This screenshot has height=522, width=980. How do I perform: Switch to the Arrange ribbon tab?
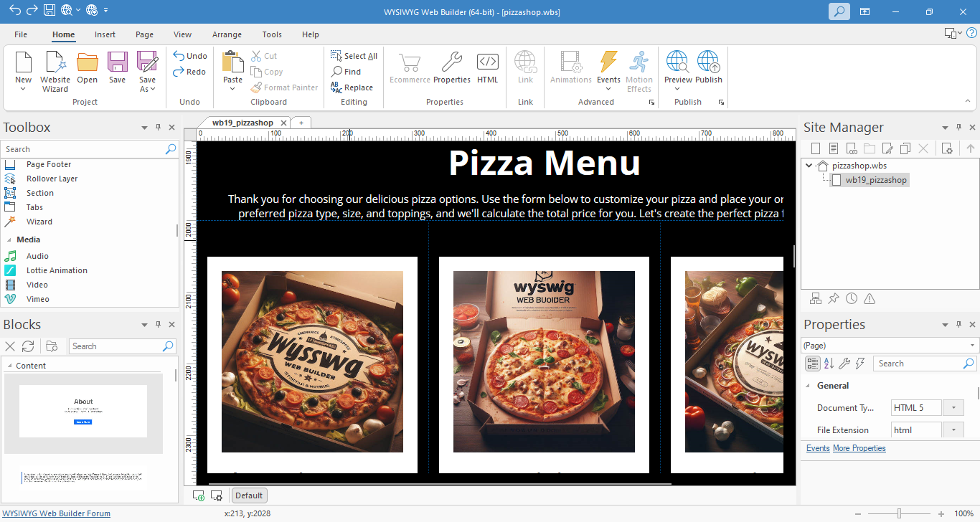point(227,34)
